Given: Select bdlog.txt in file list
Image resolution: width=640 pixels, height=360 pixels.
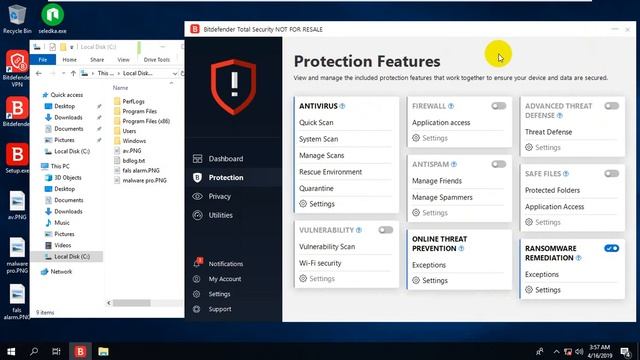Looking at the screenshot, I should click(129, 161).
